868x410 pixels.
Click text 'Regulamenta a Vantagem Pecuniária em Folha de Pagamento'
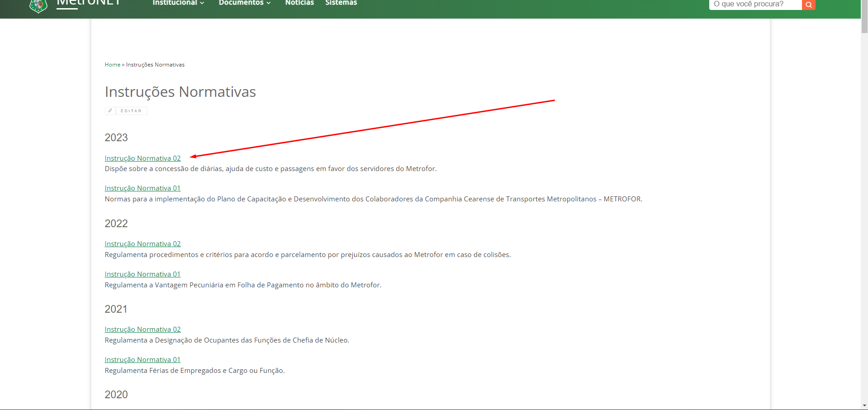(204, 285)
